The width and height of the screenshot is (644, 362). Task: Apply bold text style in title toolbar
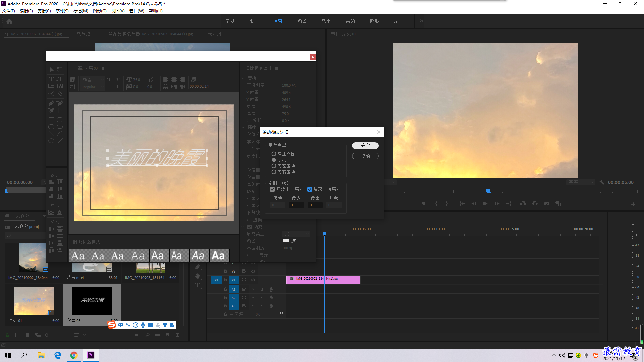pyautogui.click(x=109, y=80)
